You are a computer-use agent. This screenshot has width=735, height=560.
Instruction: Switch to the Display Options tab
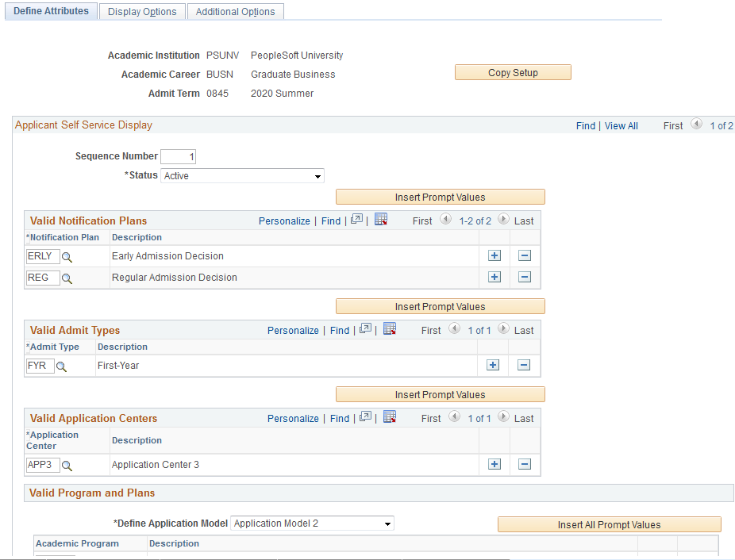(141, 11)
